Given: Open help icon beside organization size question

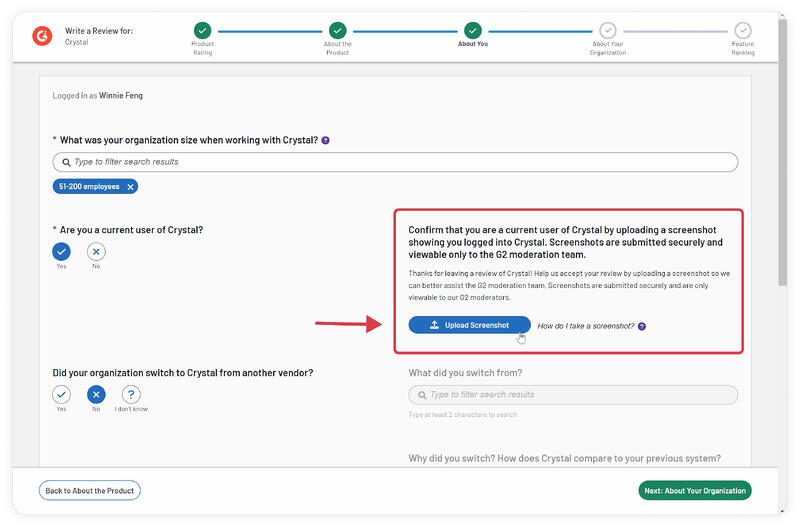Looking at the screenshot, I should click(326, 140).
